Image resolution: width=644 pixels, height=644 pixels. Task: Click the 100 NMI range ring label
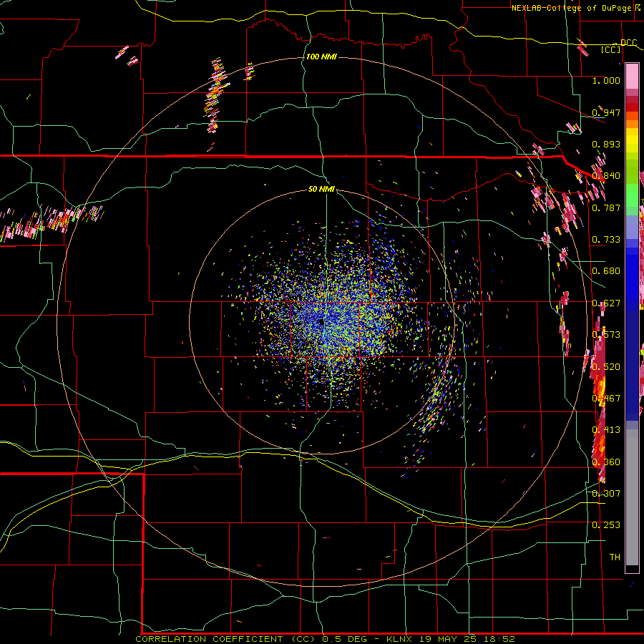tap(321, 57)
